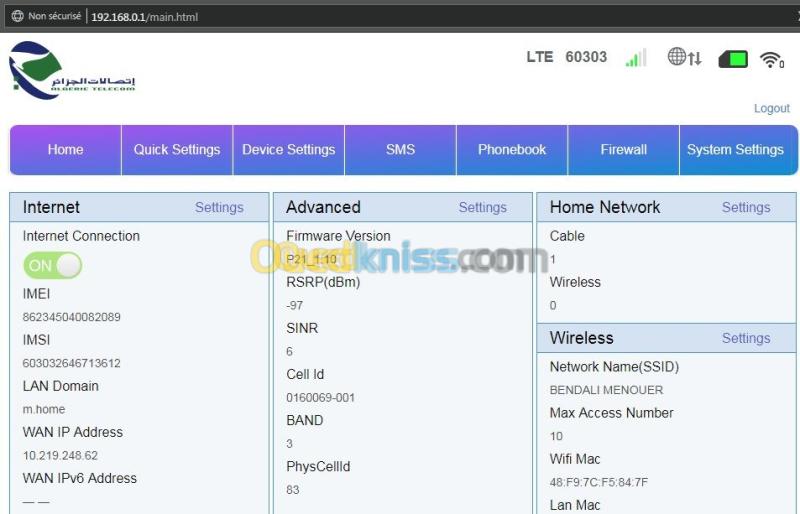Screen dimensions: 800x514
Task: Click the globe data transfer icon
Action: tap(685, 57)
